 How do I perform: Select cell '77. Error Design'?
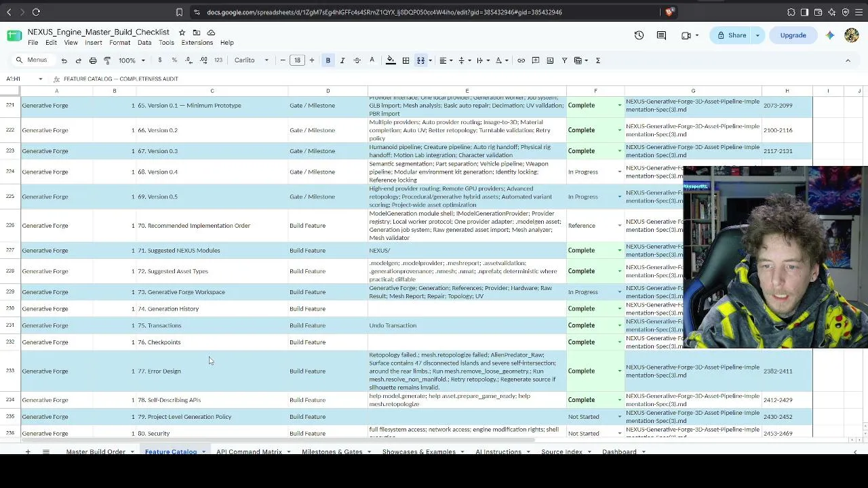coord(212,371)
